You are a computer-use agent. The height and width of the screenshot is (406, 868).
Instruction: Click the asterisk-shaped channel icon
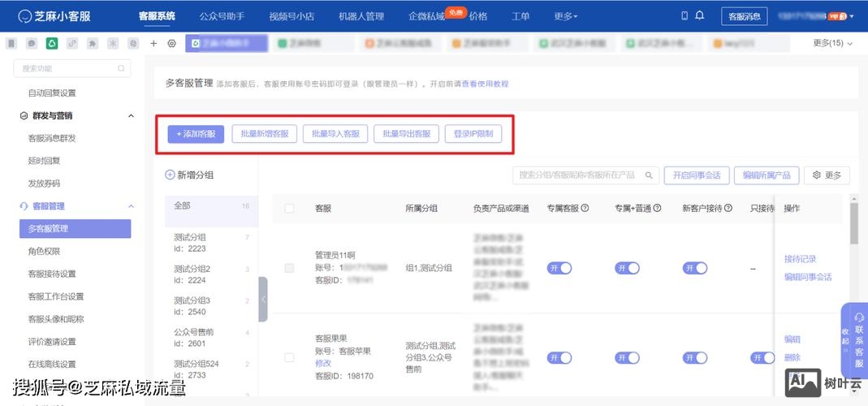click(113, 43)
